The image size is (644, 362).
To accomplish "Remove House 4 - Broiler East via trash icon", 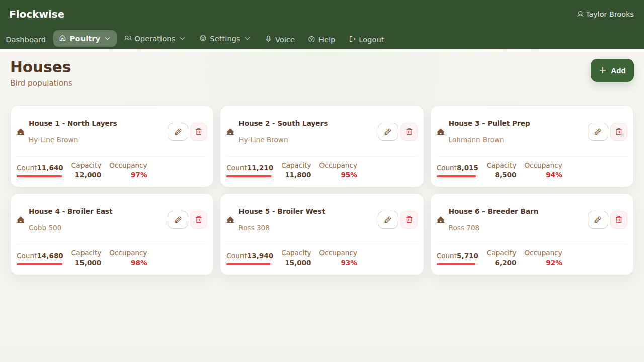I will (199, 220).
